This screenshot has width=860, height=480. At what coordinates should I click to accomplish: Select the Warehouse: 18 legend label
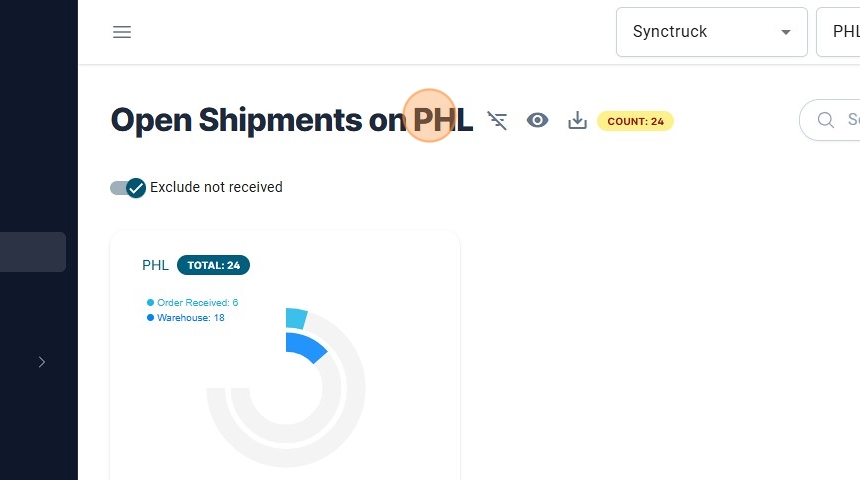(x=190, y=317)
